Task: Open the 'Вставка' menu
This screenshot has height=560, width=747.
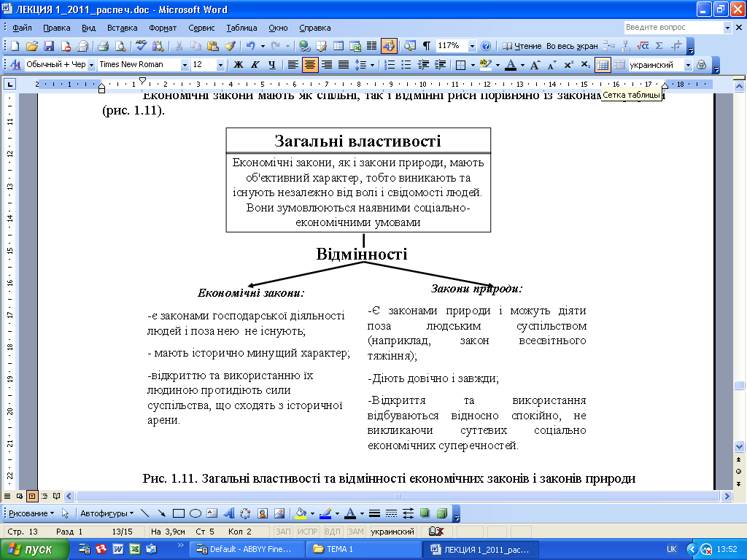Action: pyautogui.click(x=122, y=28)
